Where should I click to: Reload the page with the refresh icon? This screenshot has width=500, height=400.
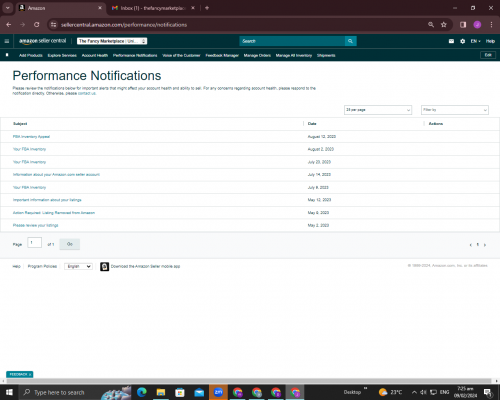pos(37,25)
